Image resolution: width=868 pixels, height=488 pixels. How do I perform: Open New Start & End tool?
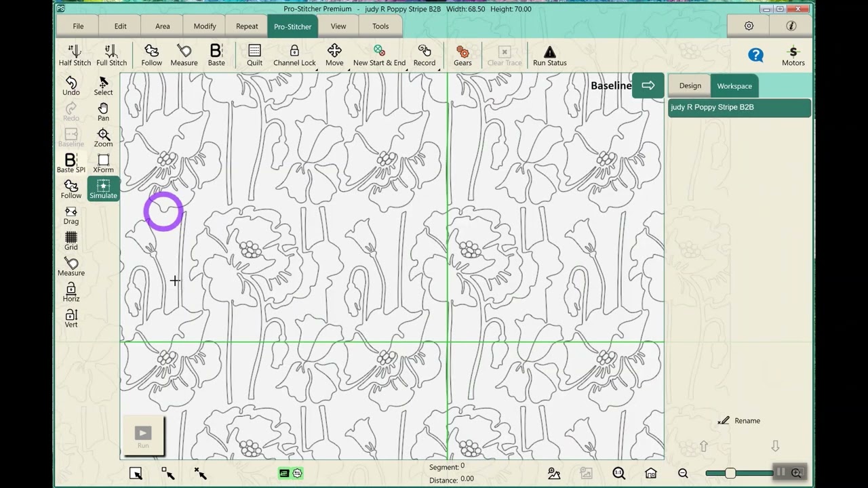click(x=379, y=56)
